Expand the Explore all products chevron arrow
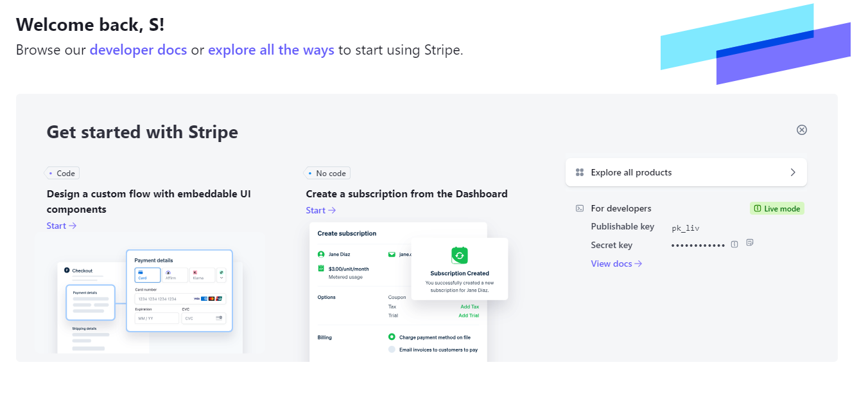This screenshot has height=394, width=868. pyautogui.click(x=793, y=172)
